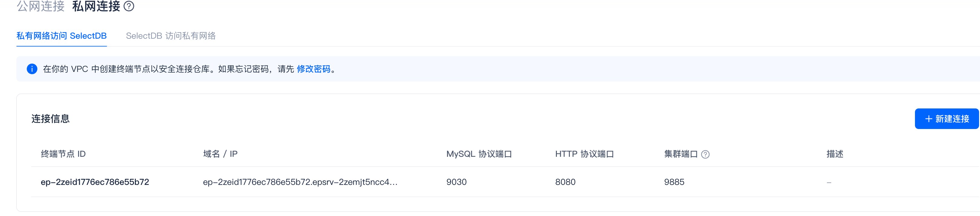Click the HTTP 协议端口 column header

tap(584, 154)
